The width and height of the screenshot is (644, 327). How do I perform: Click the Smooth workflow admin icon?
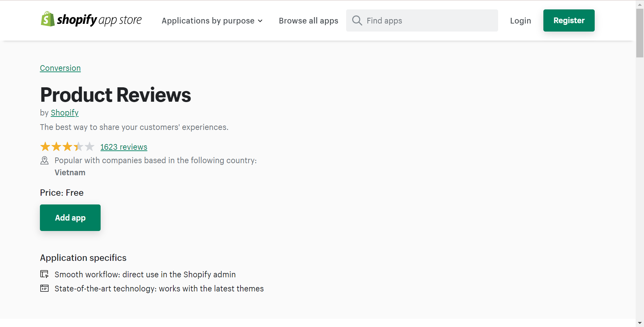[x=44, y=274]
